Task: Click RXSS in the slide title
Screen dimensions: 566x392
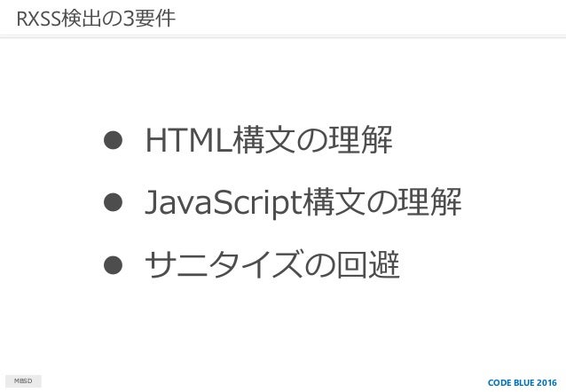Action: (39, 20)
